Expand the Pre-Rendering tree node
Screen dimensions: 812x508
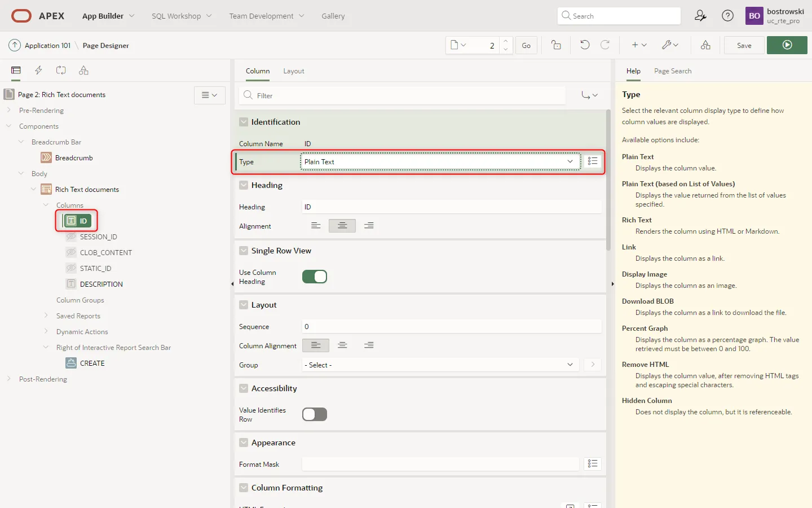9,111
